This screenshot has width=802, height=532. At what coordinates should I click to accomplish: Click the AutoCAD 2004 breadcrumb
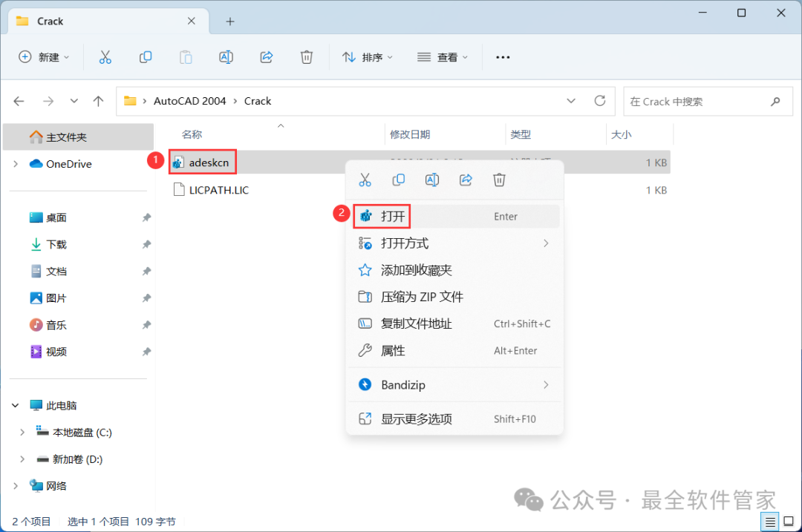pos(190,101)
